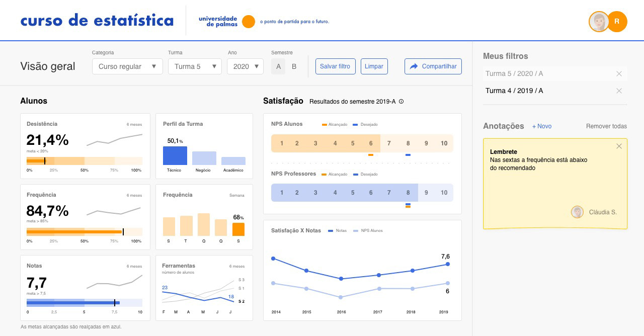
Task: Click the orange R user avatar
Action: pos(617,22)
